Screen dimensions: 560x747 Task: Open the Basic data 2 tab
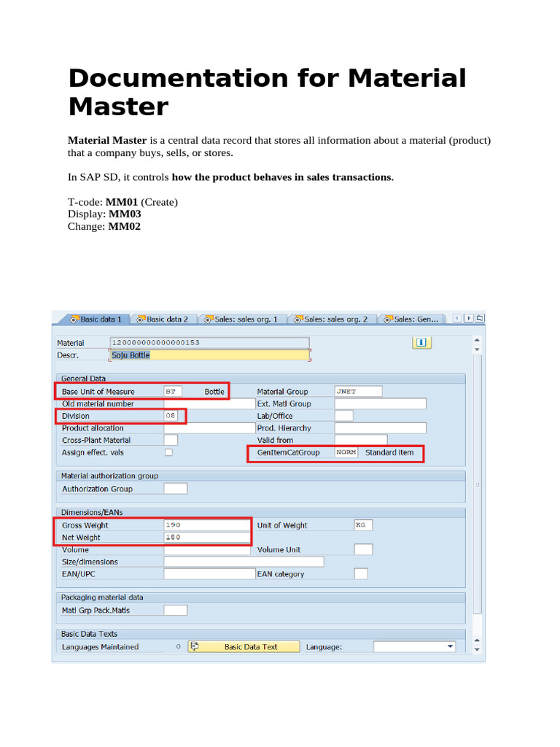coord(162,320)
